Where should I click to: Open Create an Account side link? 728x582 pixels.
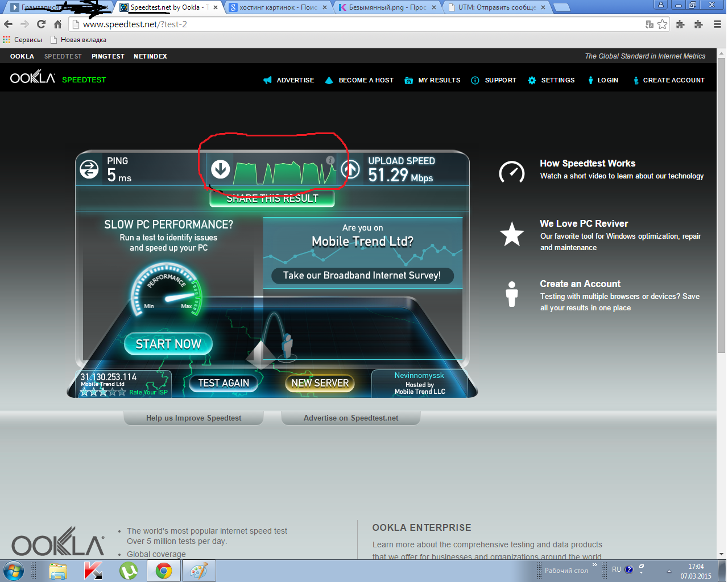pyautogui.click(x=580, y=284)
